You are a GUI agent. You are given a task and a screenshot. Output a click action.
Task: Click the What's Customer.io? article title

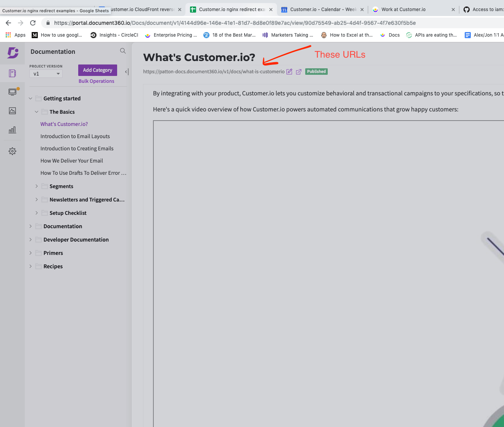coord(199,57)
